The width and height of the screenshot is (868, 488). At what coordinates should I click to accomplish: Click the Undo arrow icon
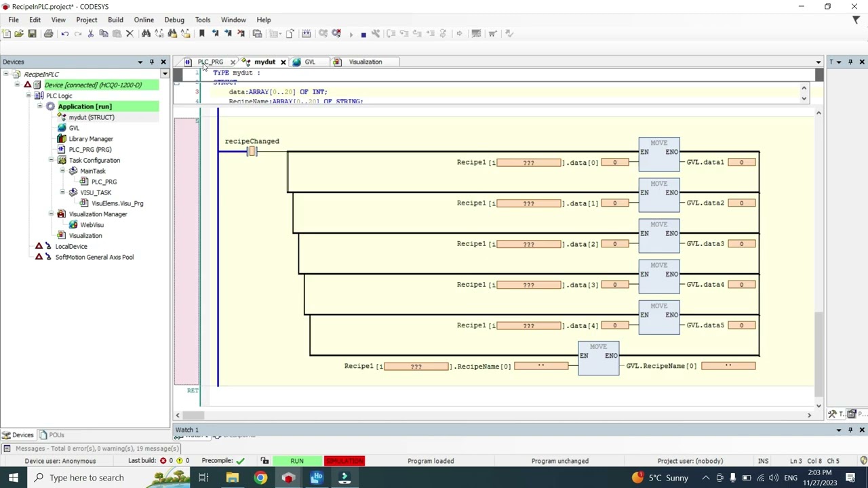pyautogui.click(x=64, y=33)
